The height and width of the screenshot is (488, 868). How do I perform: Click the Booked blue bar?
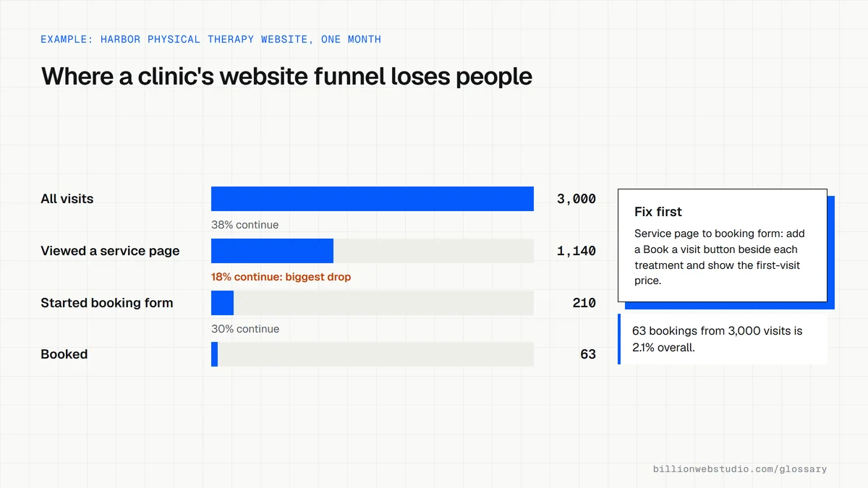tap(214, 354)
